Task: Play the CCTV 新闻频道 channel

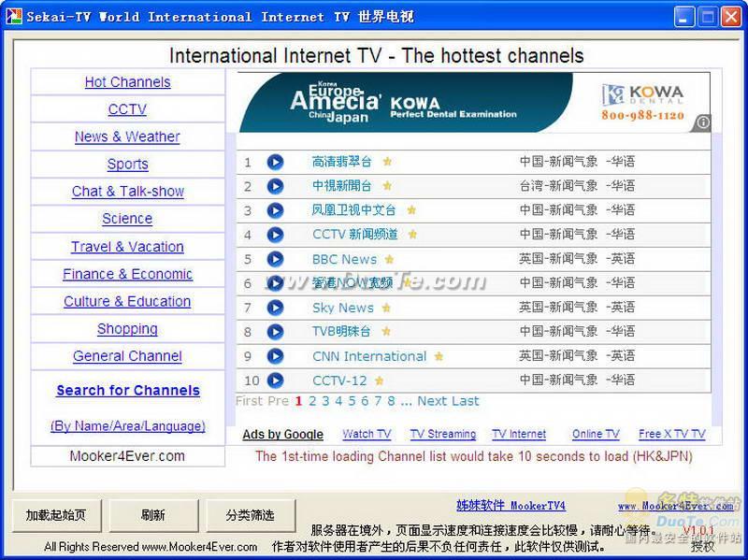Action: [275, 235]
